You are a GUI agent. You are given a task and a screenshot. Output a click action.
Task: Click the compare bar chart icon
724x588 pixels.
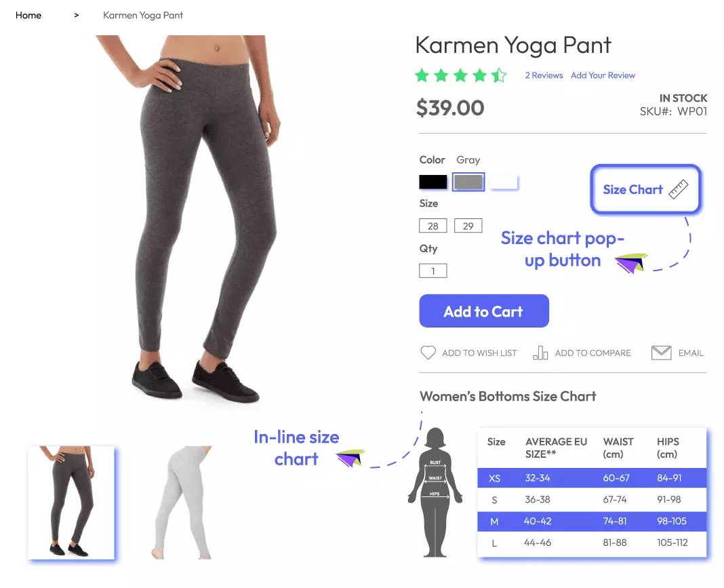540,353
